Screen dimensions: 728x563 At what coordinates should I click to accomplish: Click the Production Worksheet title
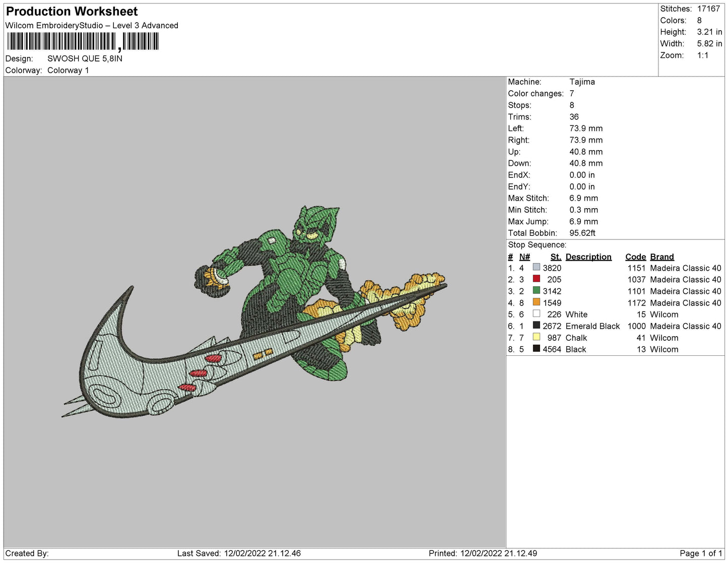click(72, 11)
